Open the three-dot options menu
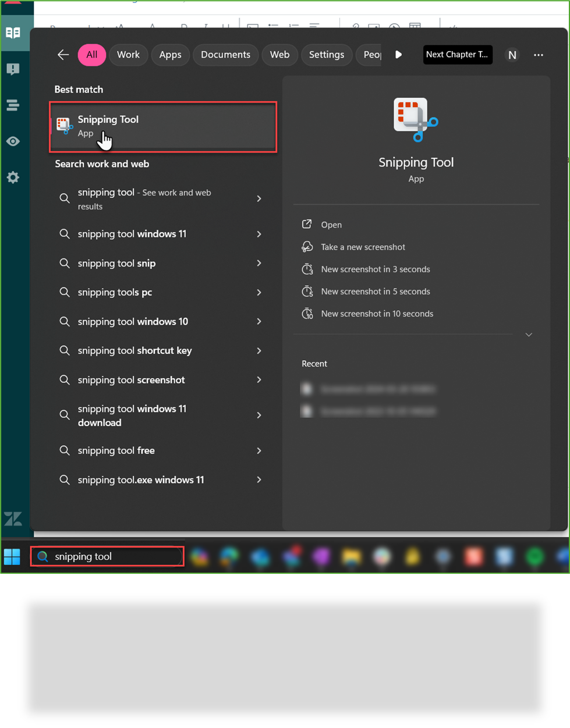570x728 pixels. [538, 55]
